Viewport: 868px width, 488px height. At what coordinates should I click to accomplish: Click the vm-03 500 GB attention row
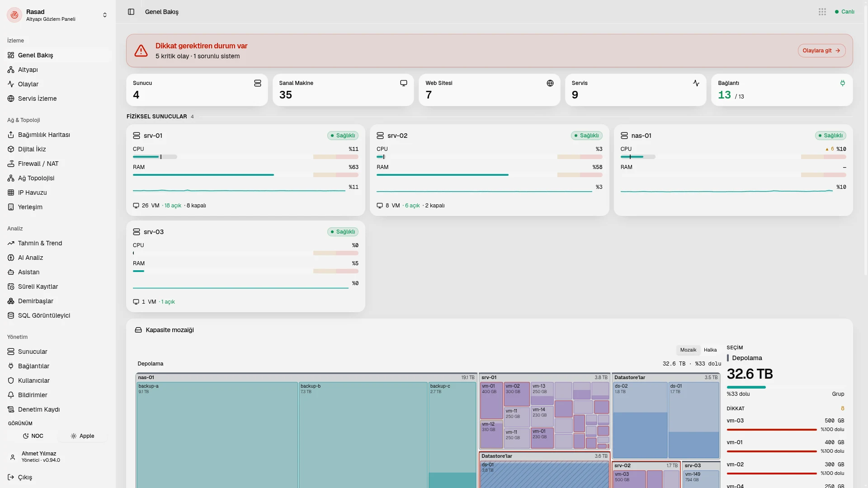(785, 425)
